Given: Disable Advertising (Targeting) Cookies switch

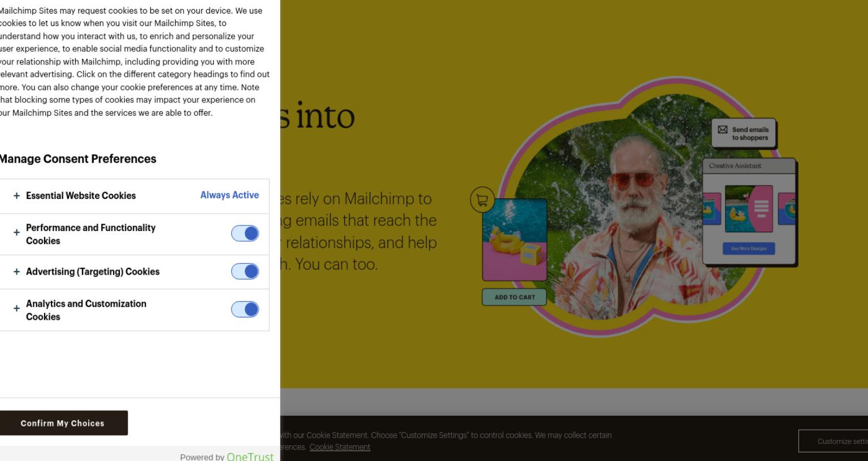Looking at the screenshot, I should pos(245,272).
